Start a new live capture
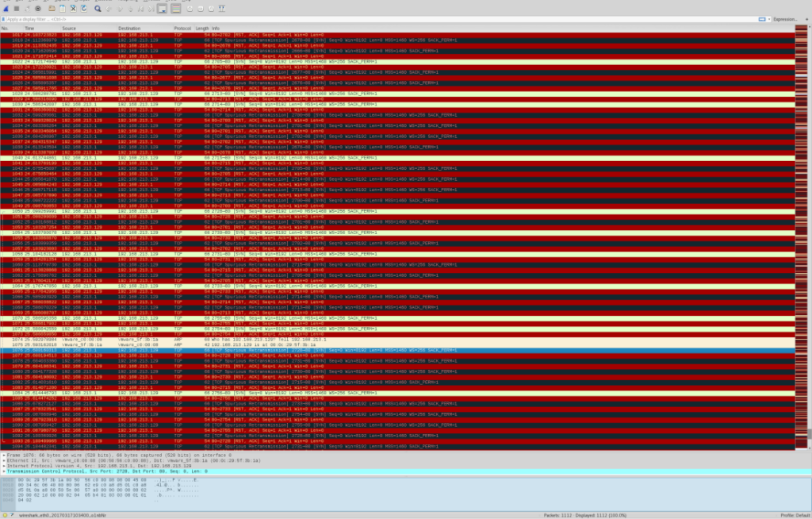 point(6,9)
